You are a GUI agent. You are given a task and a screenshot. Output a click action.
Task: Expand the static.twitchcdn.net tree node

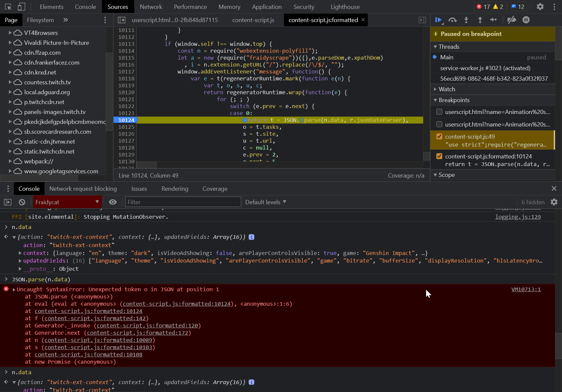coord(10,152)
